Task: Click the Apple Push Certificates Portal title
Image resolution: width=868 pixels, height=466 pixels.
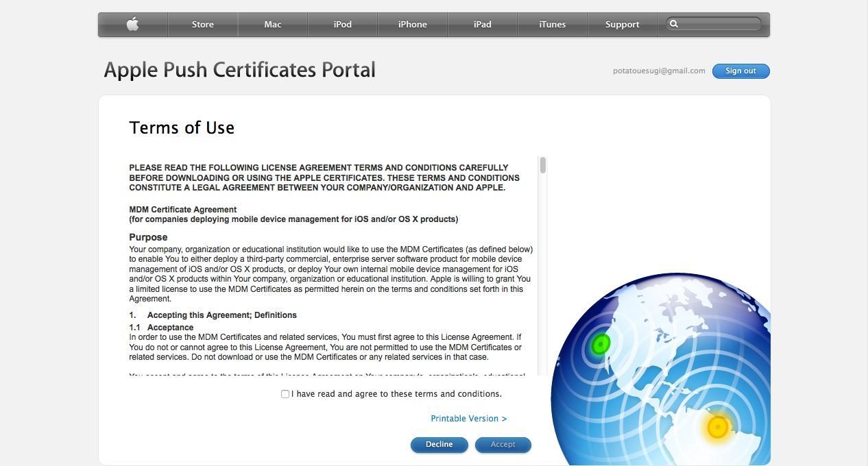Action: click(240, 70)
